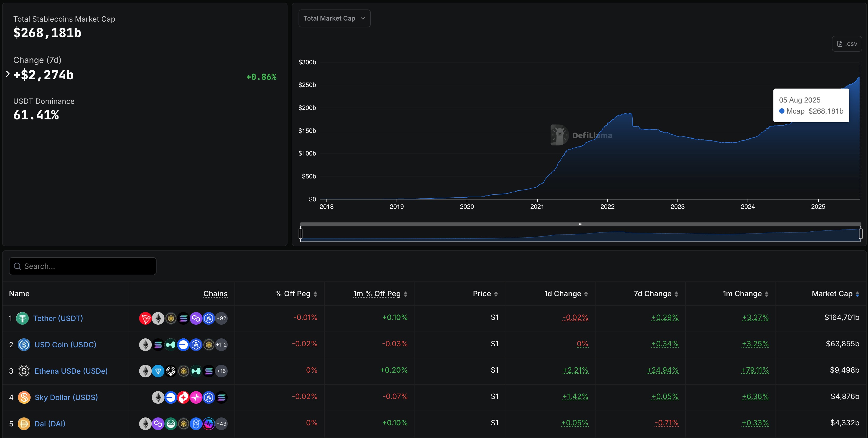
Task: Click the -0.71% 7d change for Dai
Action: [x=666, y=423]
